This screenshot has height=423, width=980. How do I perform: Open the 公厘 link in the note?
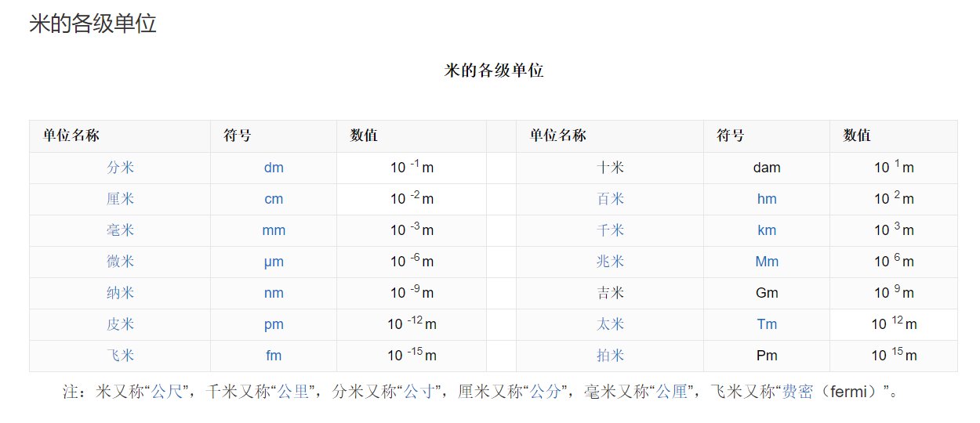pyautogui.click(x=671, y=392)
